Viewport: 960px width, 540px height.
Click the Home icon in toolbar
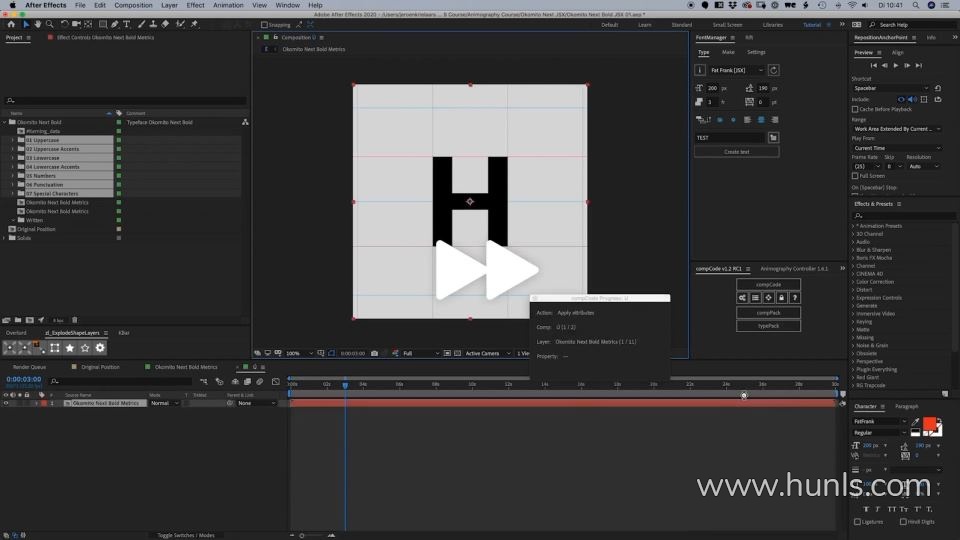point(11,24)
